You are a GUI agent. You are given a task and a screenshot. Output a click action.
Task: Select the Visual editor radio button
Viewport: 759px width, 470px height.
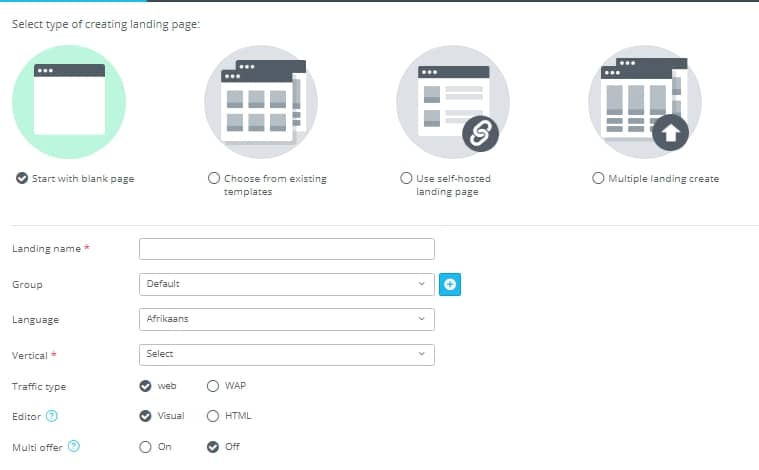(x=145, y=416)
